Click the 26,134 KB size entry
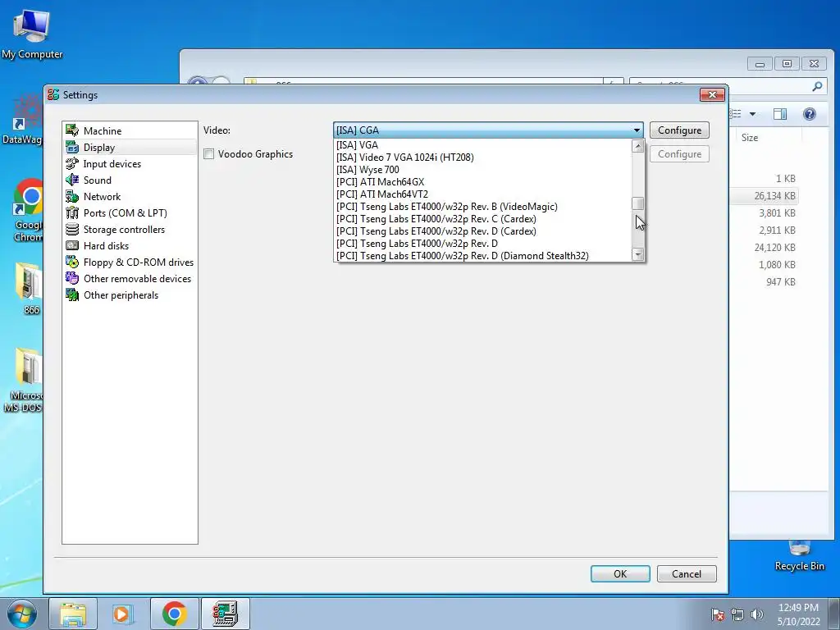 pyautogui.click(x=774, y=195)
